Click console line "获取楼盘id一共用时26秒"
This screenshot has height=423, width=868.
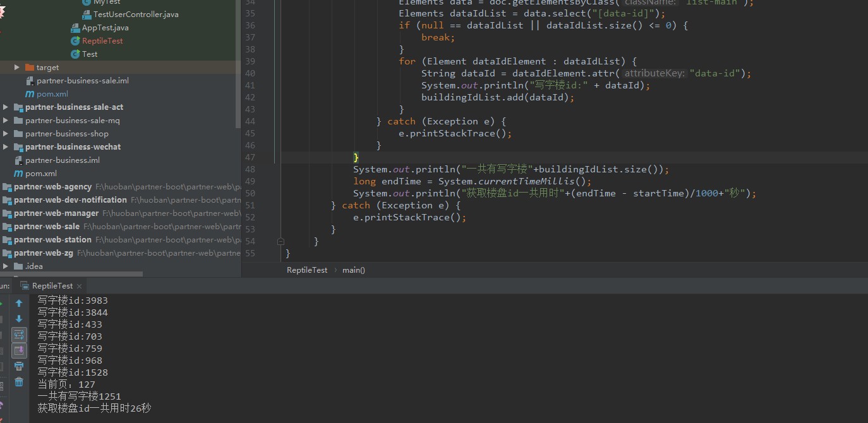coord(94,408)
